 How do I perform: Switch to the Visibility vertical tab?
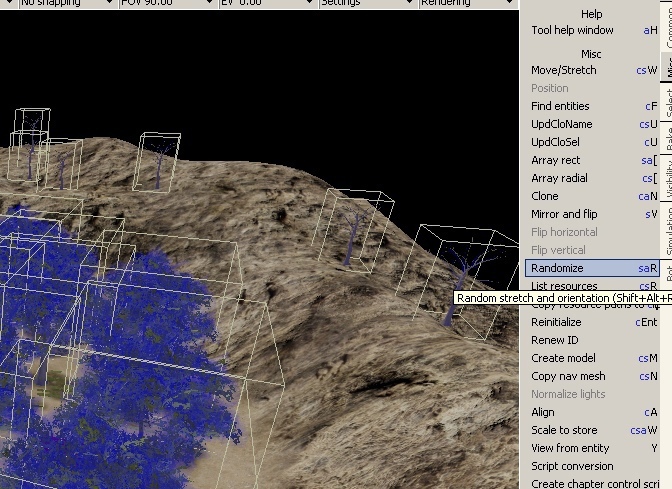(667, 178)
